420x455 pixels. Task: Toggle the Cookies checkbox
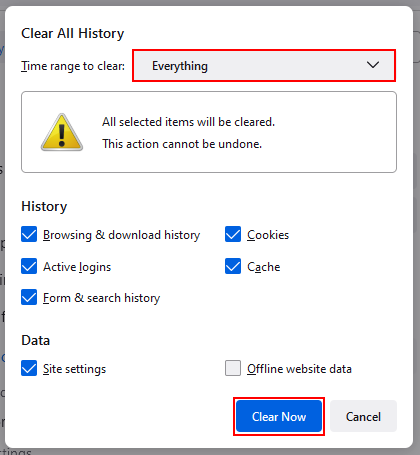point(233,234)
